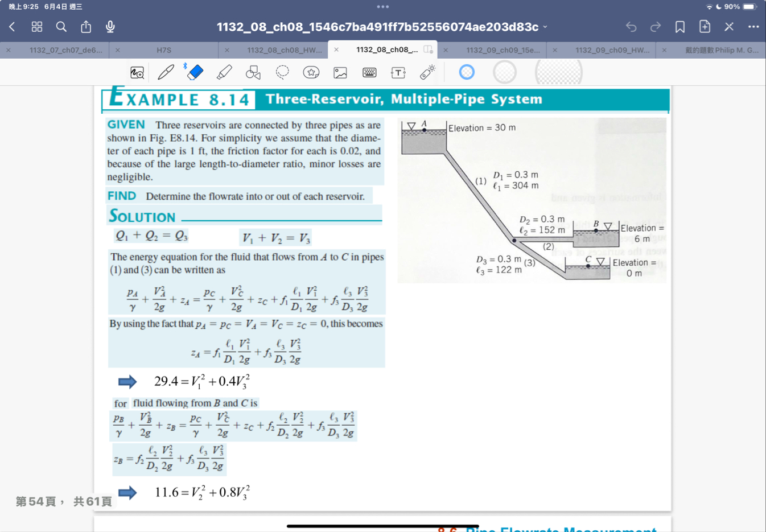Close the 1132_09_ch09_15e tab
The image size is (766, 532).
(x=446, y=50)
